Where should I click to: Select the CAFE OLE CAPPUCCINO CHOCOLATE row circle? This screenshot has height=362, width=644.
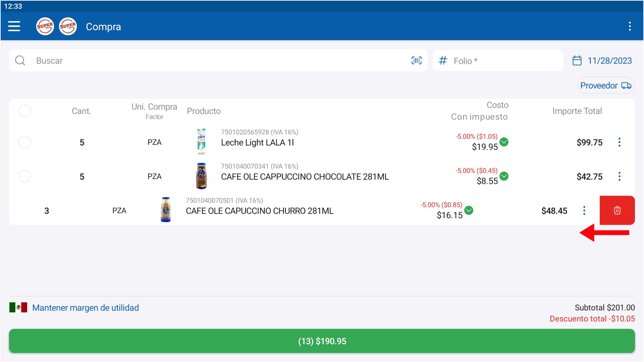(x=24, y=176)
